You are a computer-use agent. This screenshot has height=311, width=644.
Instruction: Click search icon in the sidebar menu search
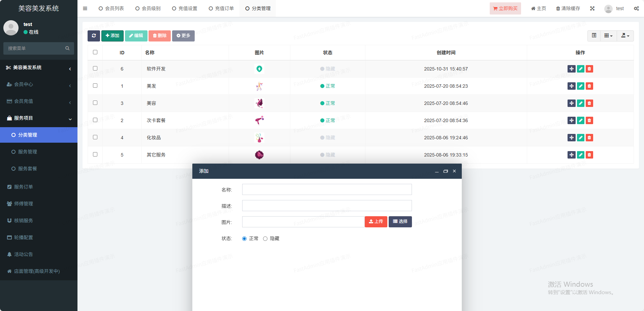(67, 48)
